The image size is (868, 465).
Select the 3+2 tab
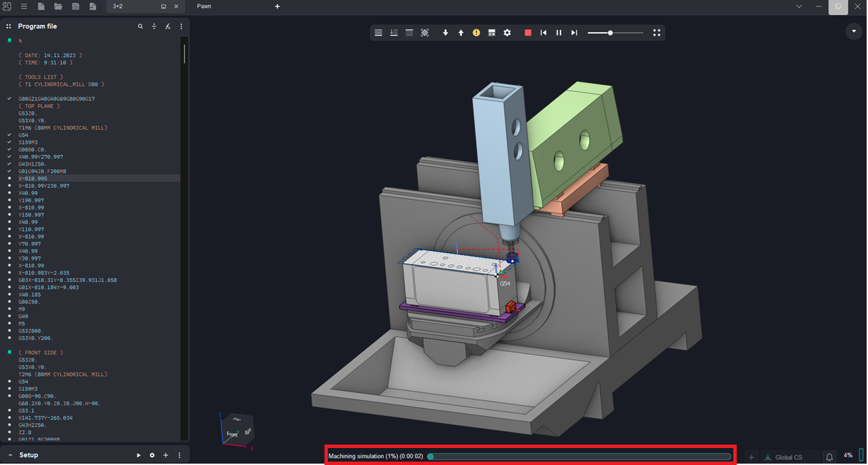tap(118, 6)
